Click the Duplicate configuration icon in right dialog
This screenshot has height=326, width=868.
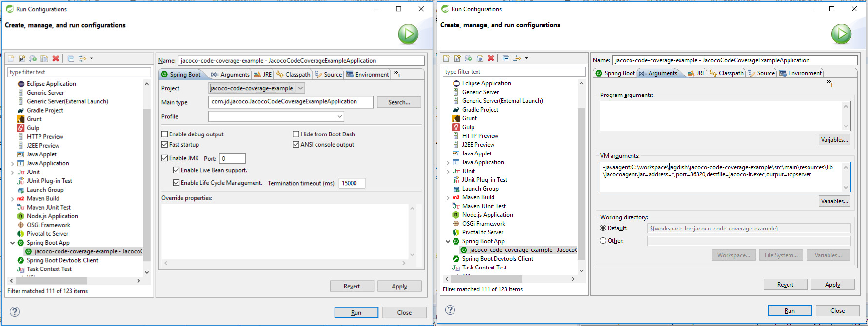(479, 58)
